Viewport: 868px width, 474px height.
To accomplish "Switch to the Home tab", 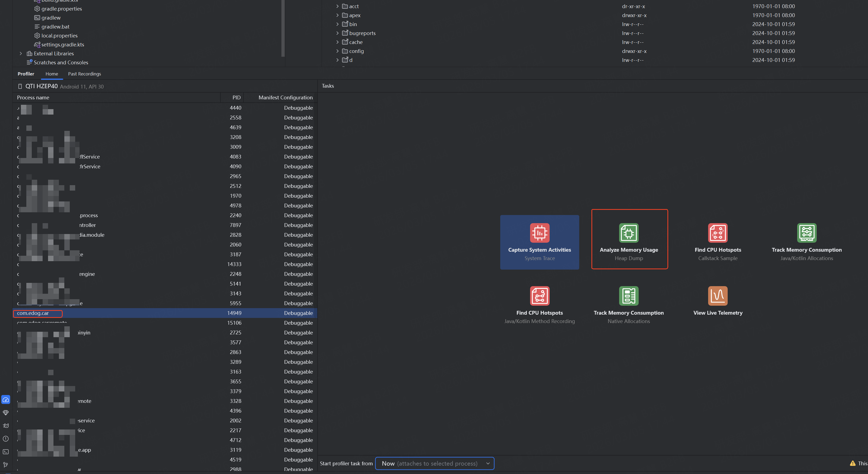I will click(x=52, y=74).
